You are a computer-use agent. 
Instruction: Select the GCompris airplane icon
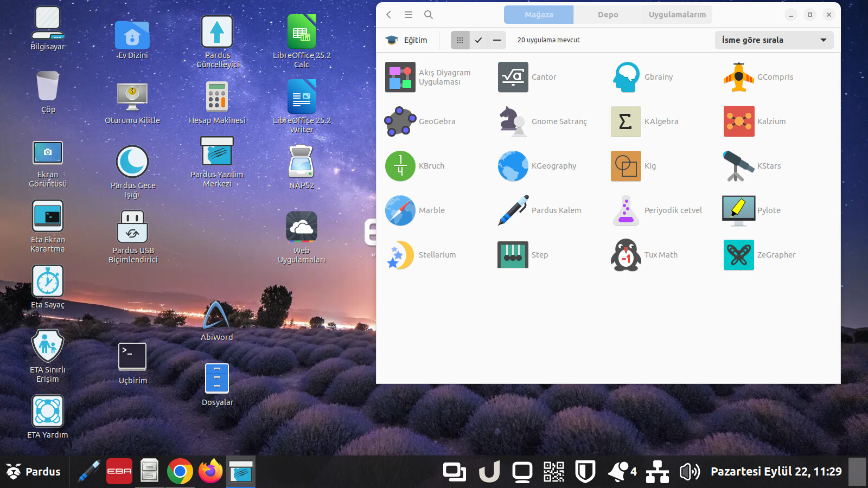tap(738, 77)
